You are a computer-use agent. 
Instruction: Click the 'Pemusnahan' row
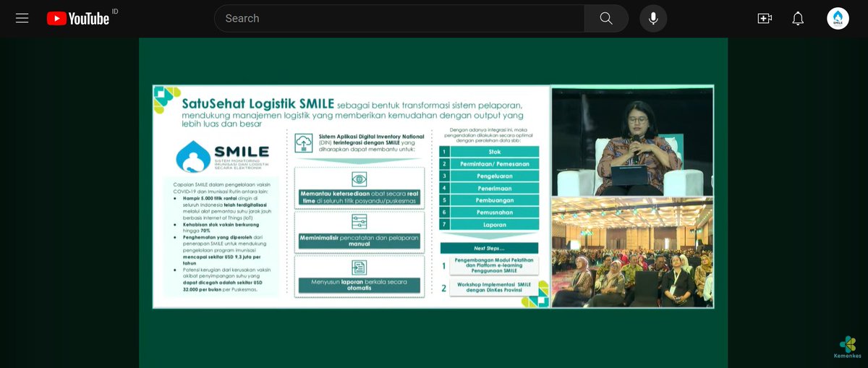490,213
